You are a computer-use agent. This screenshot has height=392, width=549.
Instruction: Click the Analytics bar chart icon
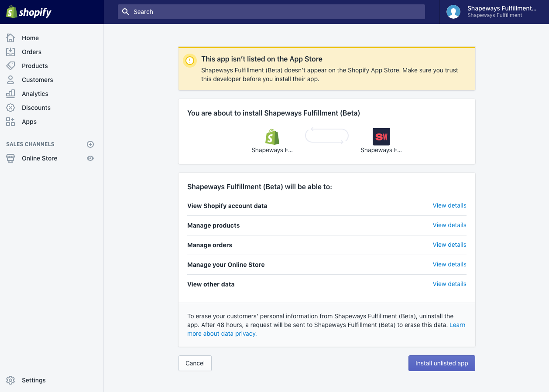click(x=10, y=94)
